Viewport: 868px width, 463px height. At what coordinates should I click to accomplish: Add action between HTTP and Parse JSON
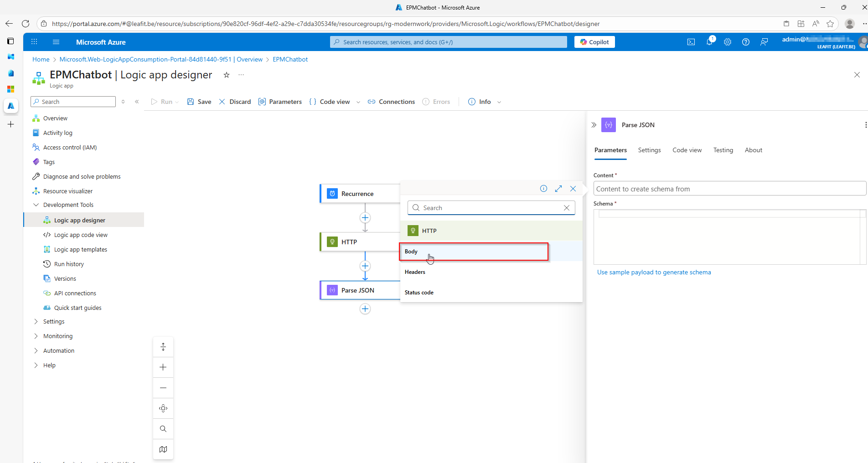[x=365, y=266]
